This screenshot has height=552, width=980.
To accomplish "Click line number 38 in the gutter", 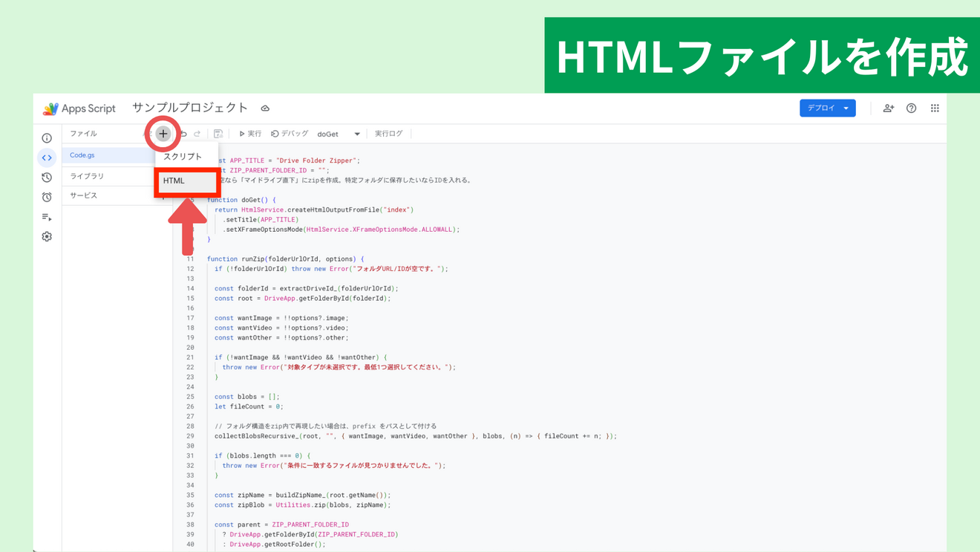I will coord(191,525).
